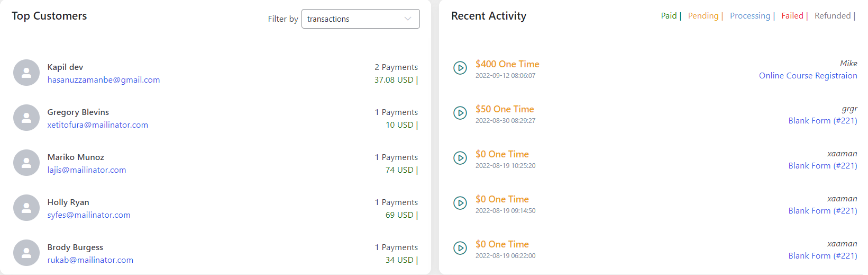Click play icon for 2022-08-19 09:14:50 payment

[460, 203]
